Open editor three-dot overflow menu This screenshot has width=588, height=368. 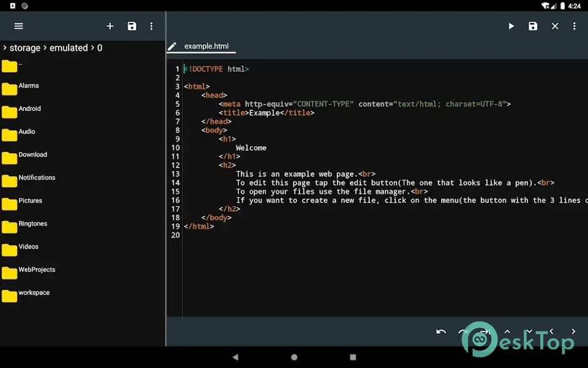point(574,26)
